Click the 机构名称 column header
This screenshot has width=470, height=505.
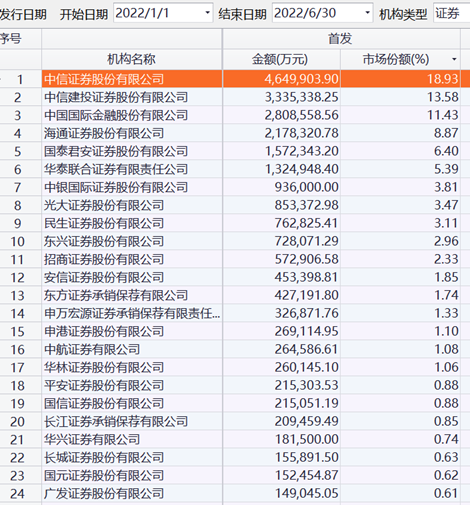132,59
